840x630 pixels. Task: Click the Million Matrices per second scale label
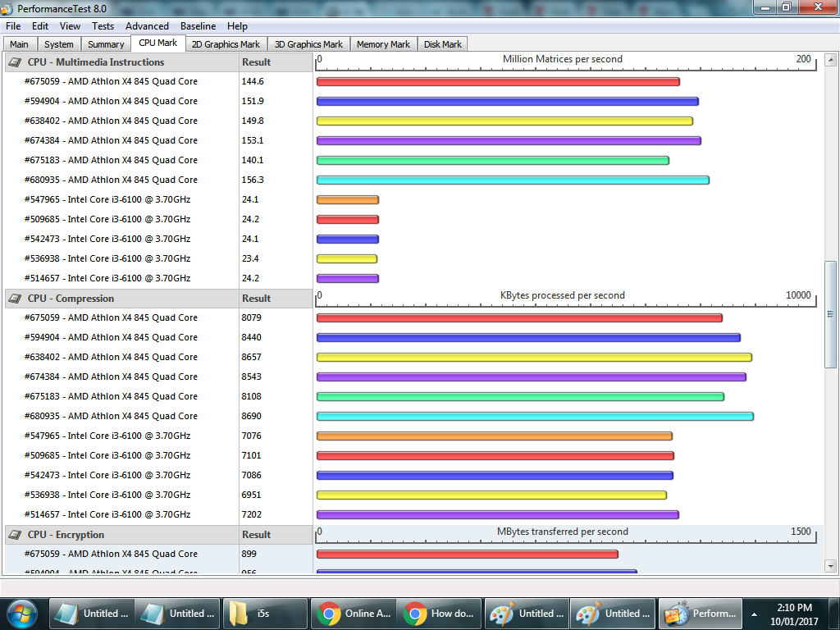pos(563,59)
